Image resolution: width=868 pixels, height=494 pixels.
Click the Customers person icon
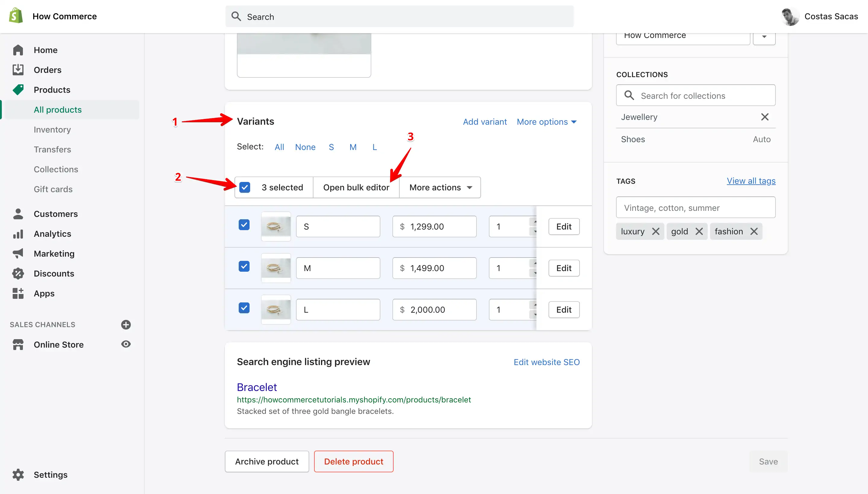tap(18, 214)
